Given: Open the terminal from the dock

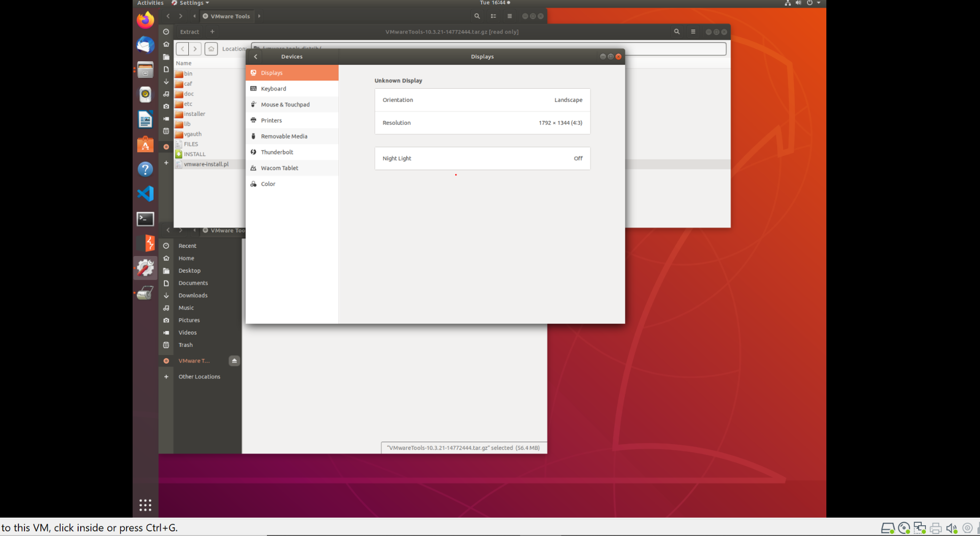Looking at the screenshot, I should click(x=145, y=218).
